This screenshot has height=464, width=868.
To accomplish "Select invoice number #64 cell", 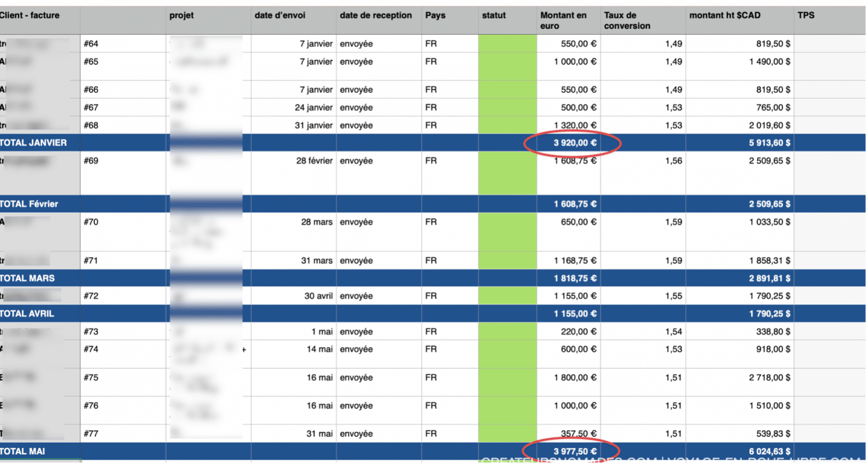I will click(x=91, y=44).
